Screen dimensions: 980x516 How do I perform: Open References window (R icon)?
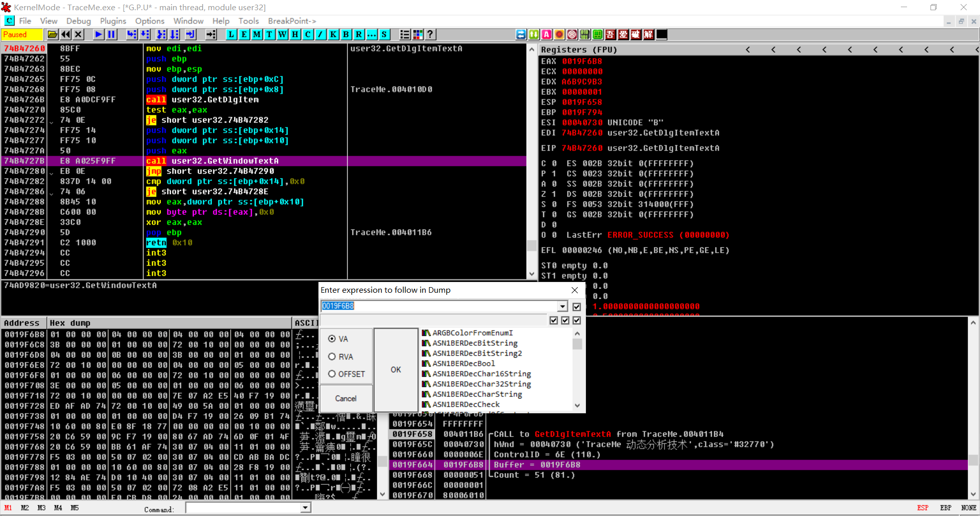pyautogui.click(x=359, y=34)
